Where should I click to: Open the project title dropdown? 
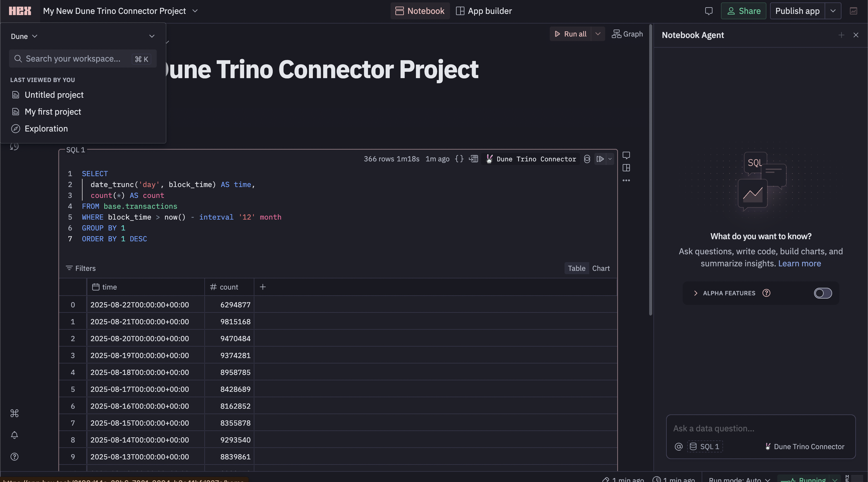pyautogui.click(x=195, y=11)
